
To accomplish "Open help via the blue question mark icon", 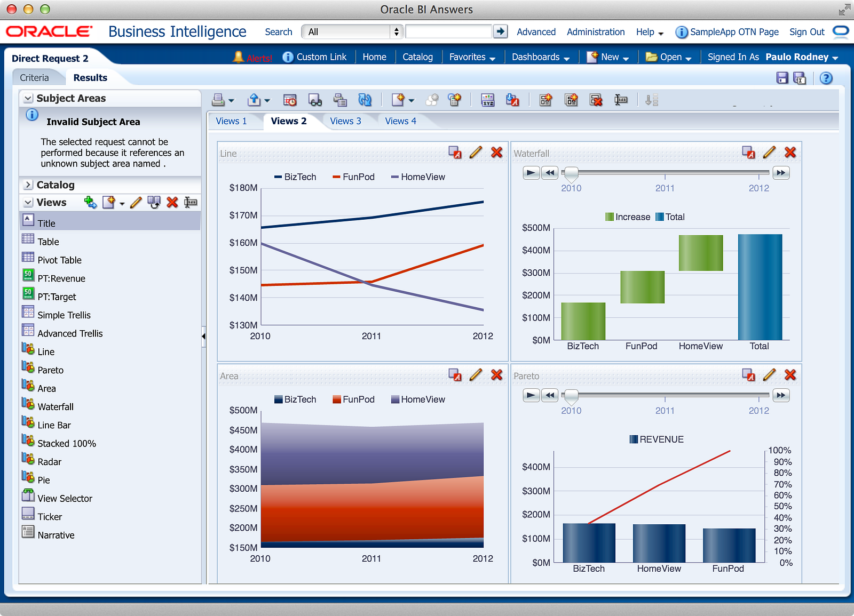I will pos(826,78).
